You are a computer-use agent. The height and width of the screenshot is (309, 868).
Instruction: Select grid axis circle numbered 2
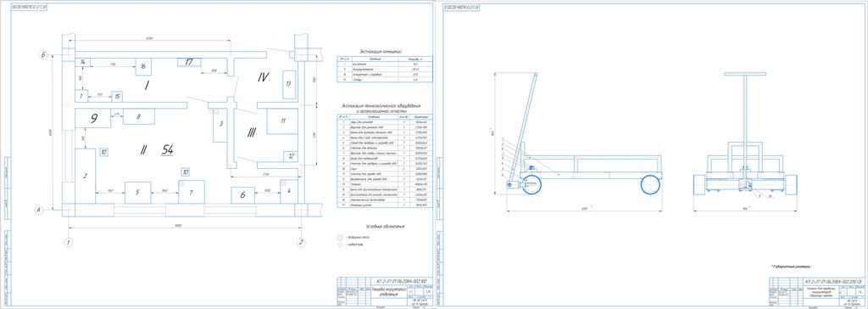pos(301,242)
